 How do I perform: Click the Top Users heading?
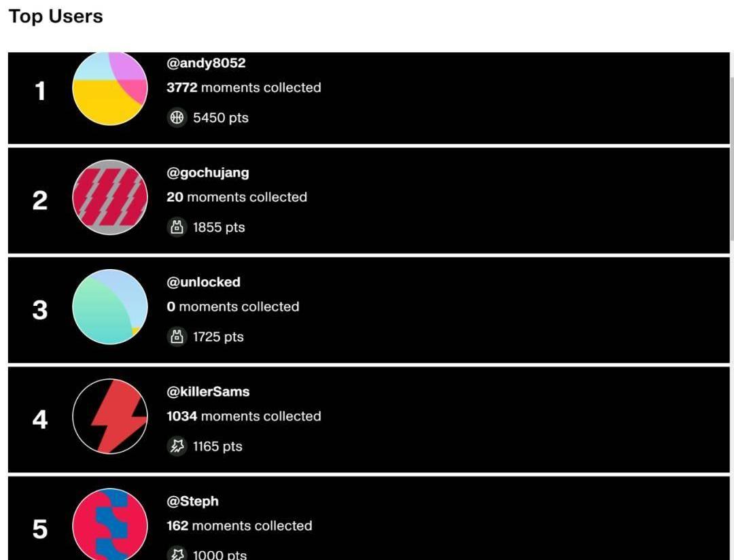(56, 16)
